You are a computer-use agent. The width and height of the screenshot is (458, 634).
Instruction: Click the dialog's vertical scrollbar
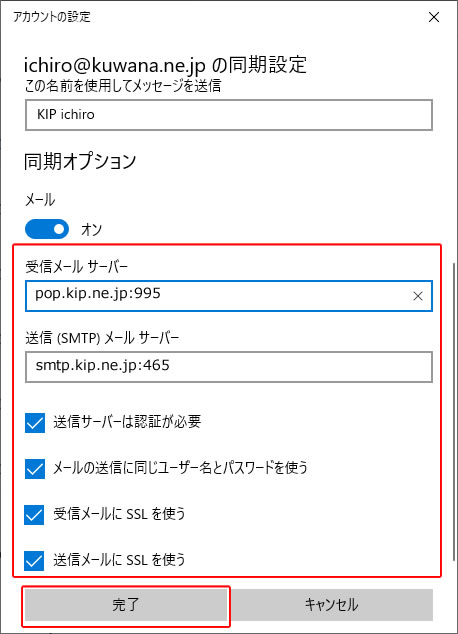[454, 412]
